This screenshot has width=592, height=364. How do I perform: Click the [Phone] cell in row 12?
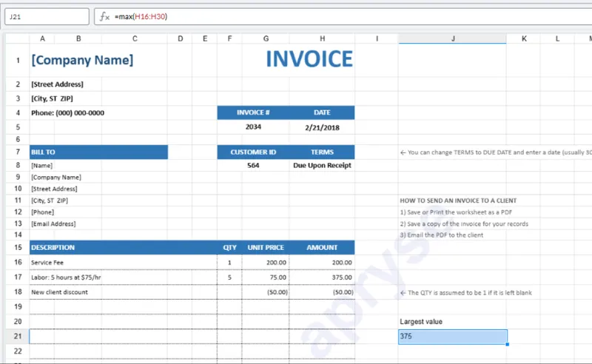42,212
